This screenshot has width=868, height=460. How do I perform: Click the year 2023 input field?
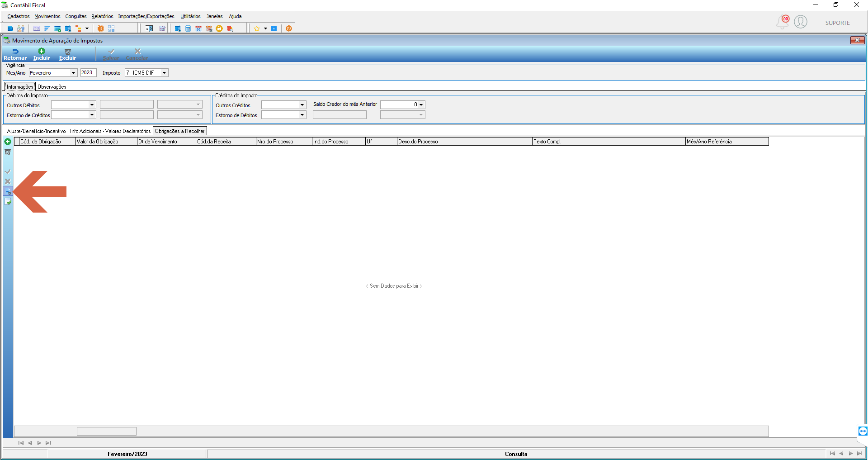(88, 73)
